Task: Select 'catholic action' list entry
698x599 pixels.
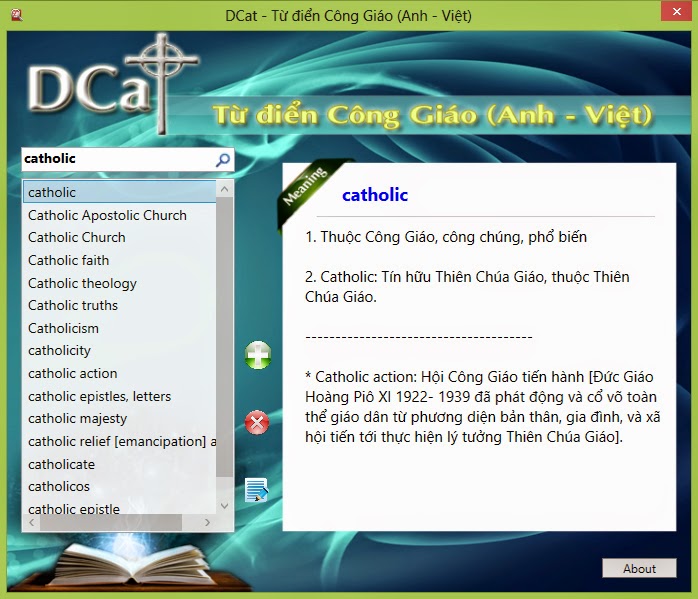Action: (72, 373)
